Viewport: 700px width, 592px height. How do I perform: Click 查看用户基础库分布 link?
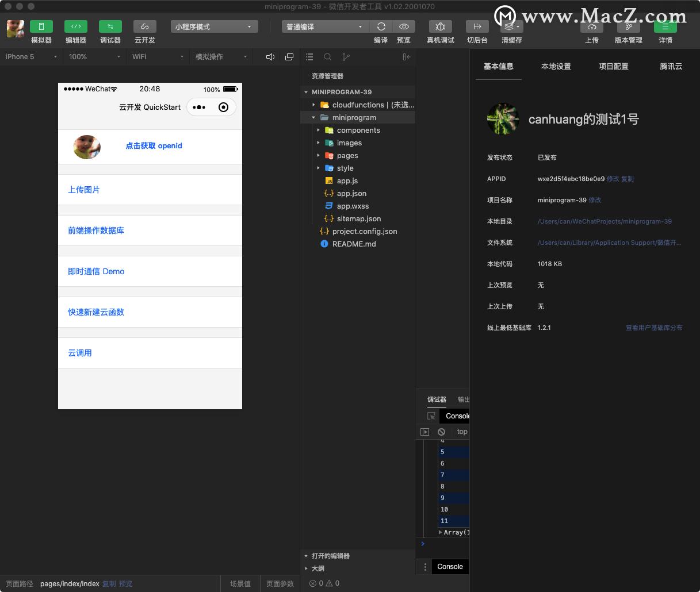(654, 327)
